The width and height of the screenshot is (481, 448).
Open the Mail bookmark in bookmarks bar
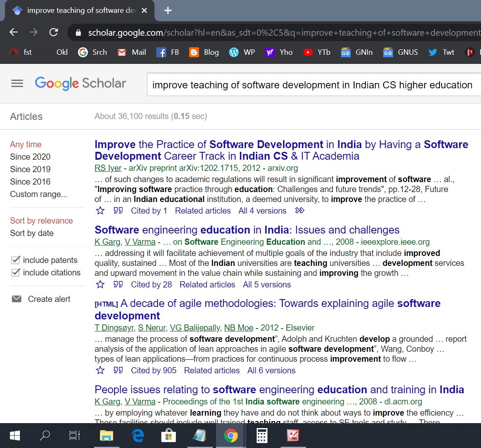[x=132, y=52]
